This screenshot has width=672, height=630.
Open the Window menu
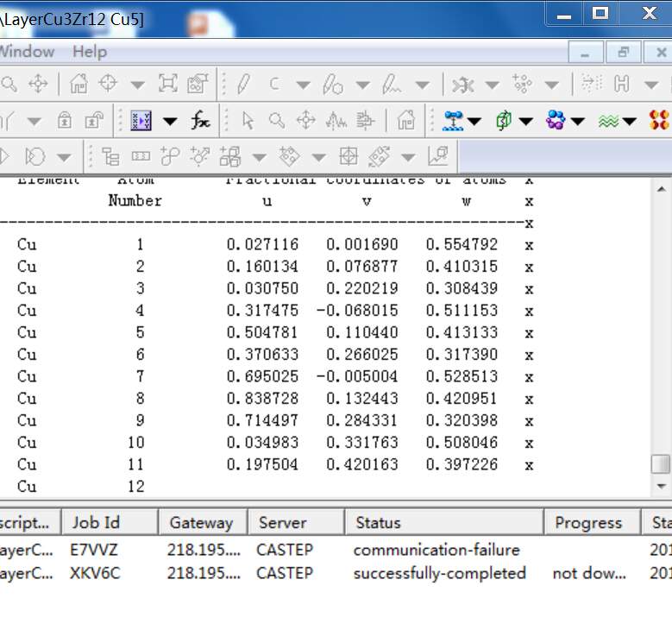[x=27, y=52]
